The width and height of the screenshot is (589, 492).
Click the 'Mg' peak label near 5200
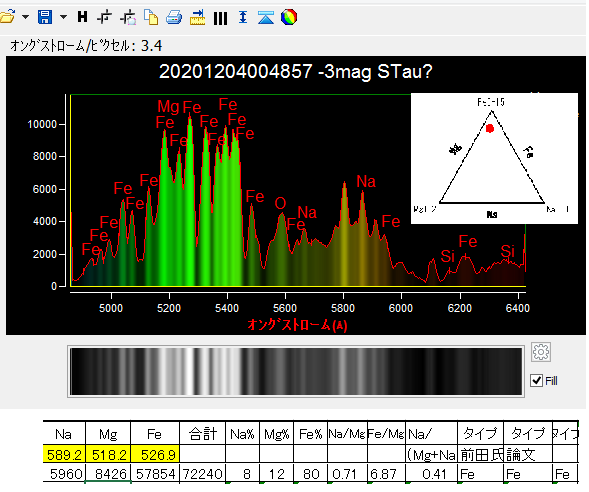168,106
